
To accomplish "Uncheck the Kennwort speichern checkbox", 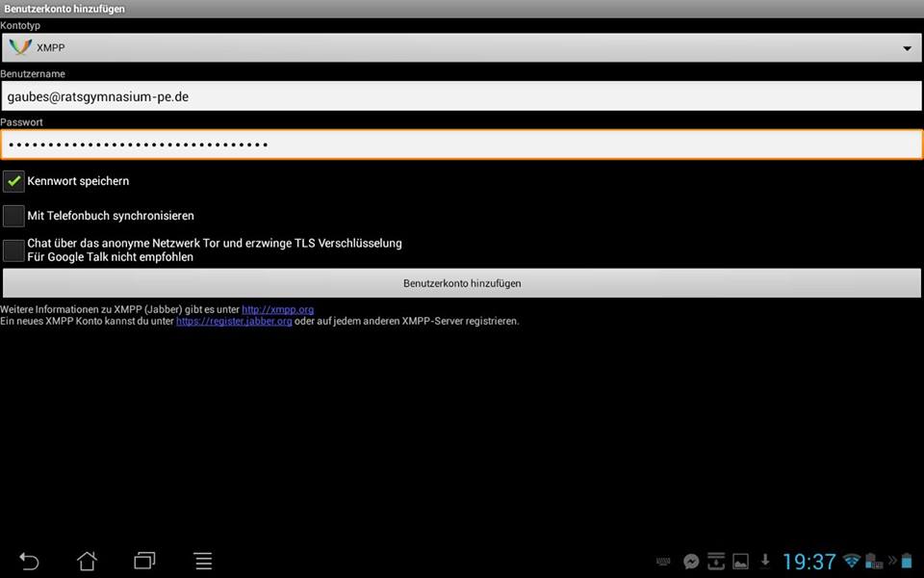I will [x=13, y=181].
